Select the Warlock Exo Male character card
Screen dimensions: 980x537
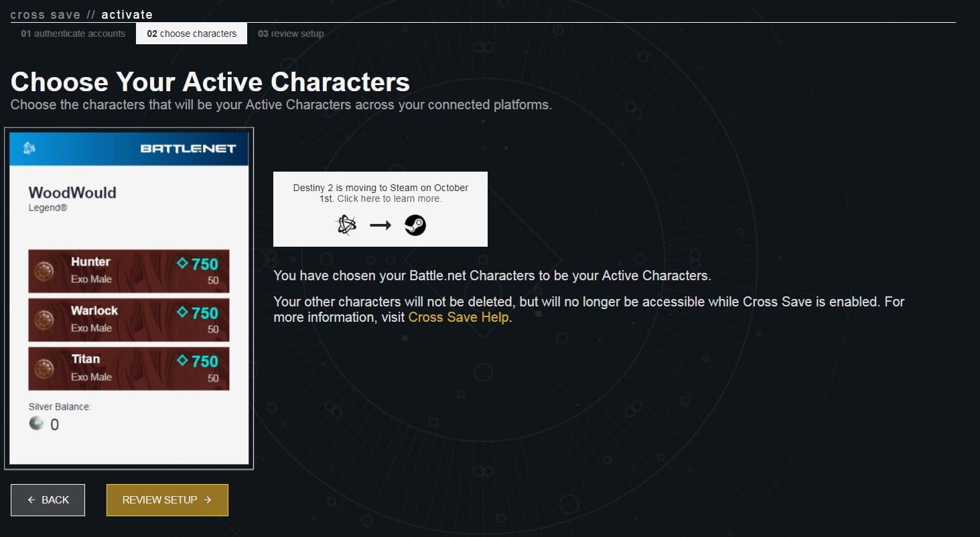[129, 320]
